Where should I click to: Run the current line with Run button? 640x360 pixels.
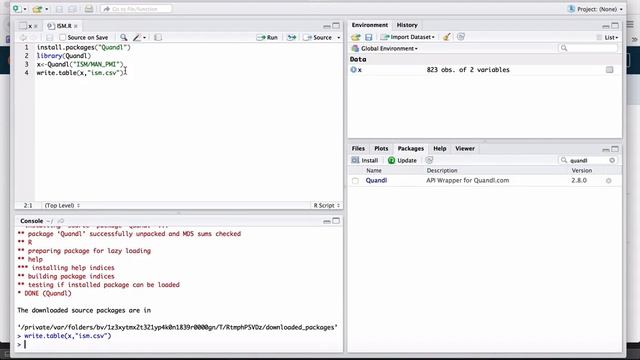coord(267,38)
